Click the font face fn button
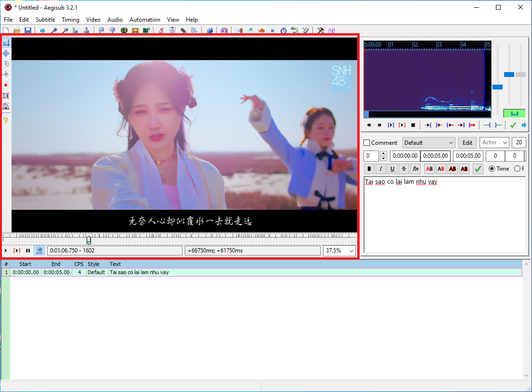Screen dimensions: 532x392 [415, 169]
